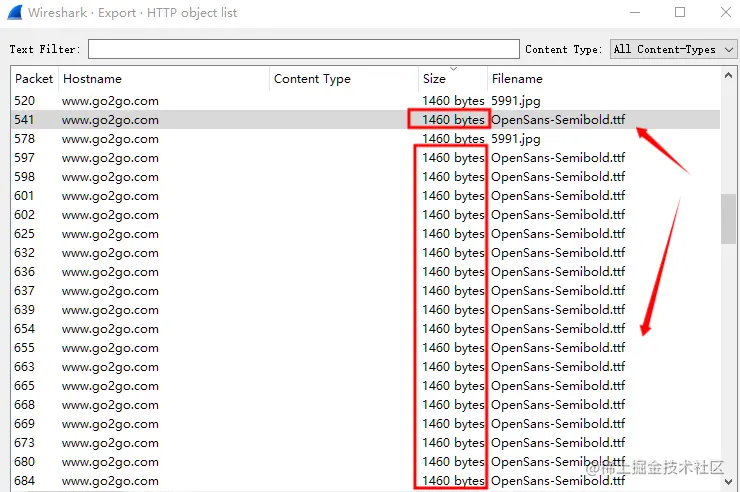Select packet 520 row
Viewport: 740px width, 492px height.
366,100
